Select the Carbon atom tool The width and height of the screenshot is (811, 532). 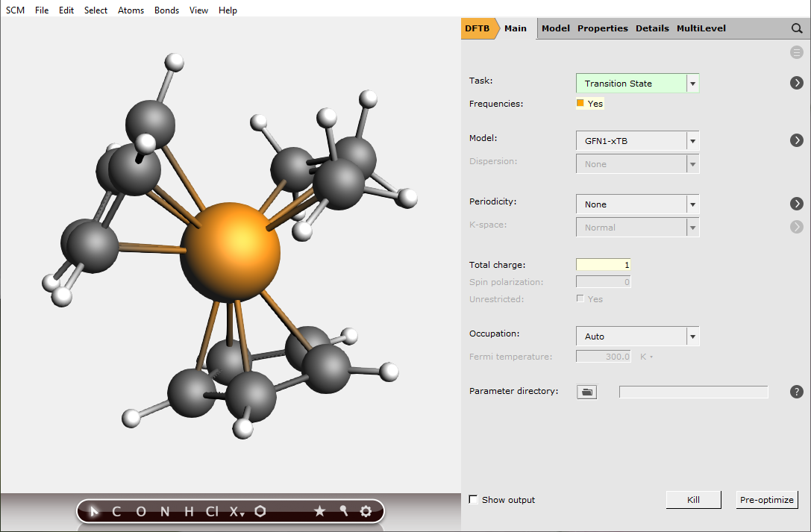point(116,511)
